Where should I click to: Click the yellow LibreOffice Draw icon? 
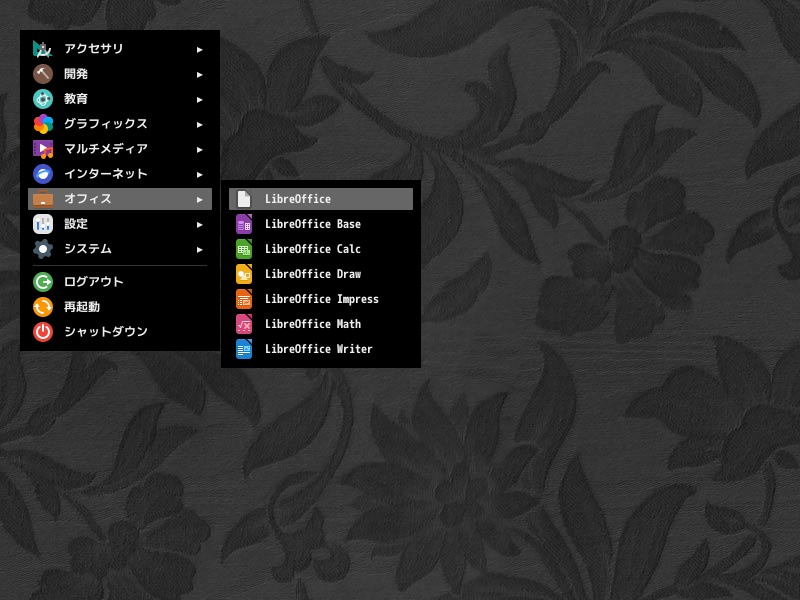pos(244,274)
